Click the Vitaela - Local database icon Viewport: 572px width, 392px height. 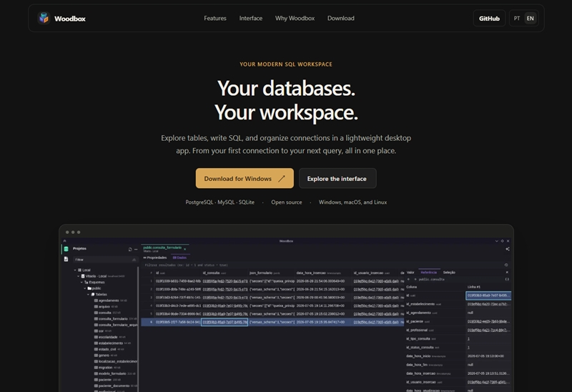83,276
